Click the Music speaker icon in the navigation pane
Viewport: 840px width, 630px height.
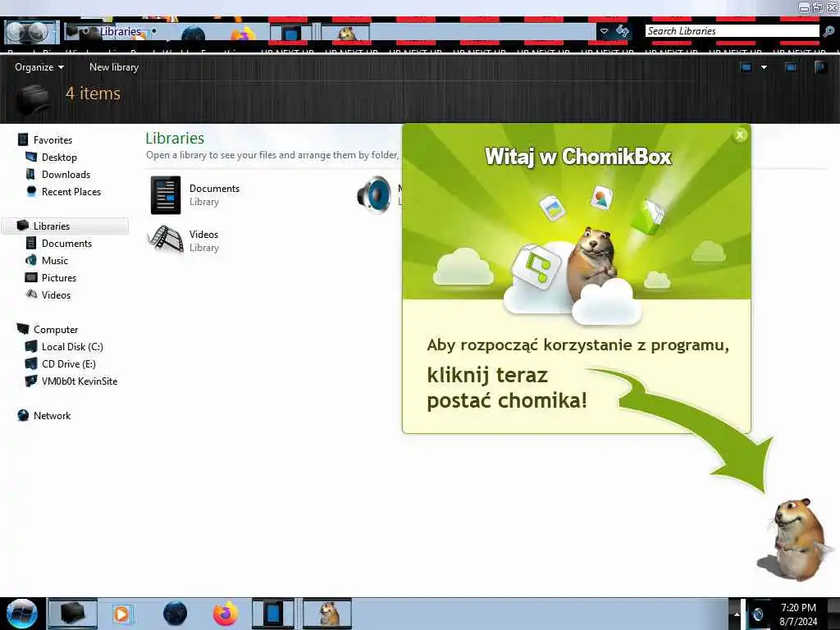pos(32,260)
